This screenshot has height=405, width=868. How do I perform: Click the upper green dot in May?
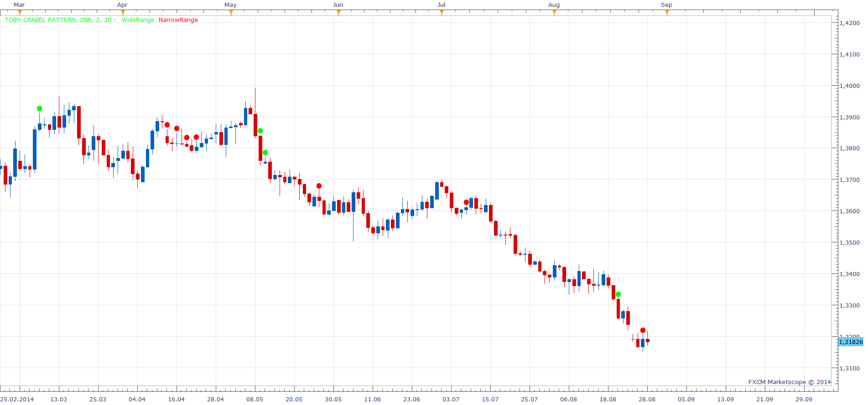(x=260, y=131)
